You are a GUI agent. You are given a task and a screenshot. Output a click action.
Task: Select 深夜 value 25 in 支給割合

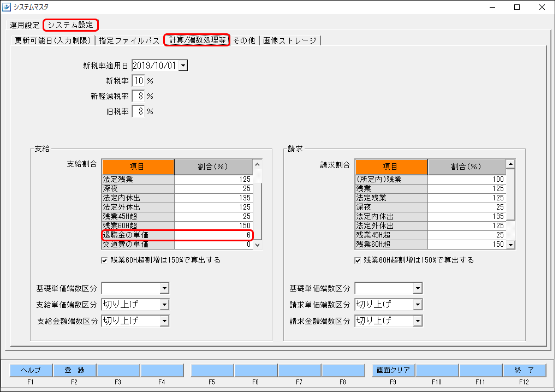point(213,189)
